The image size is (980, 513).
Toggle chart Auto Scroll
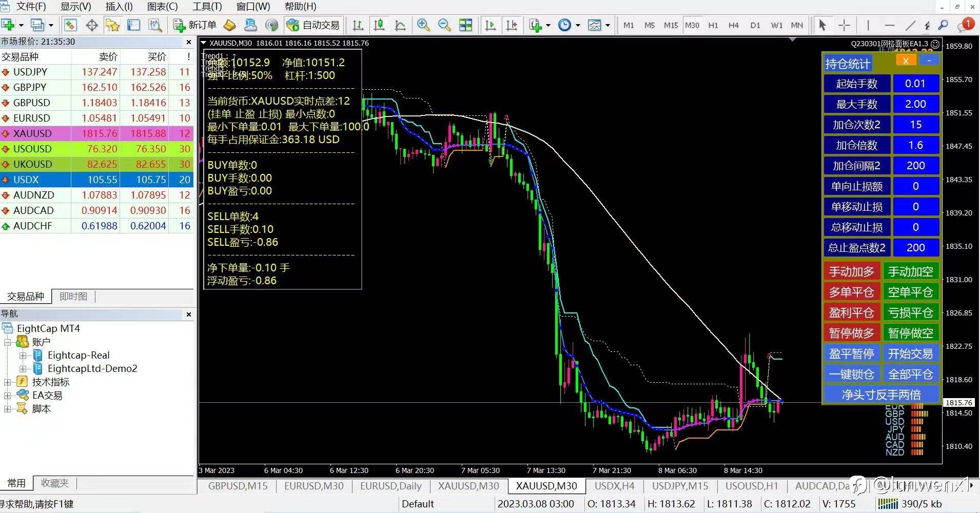point(491,25)
